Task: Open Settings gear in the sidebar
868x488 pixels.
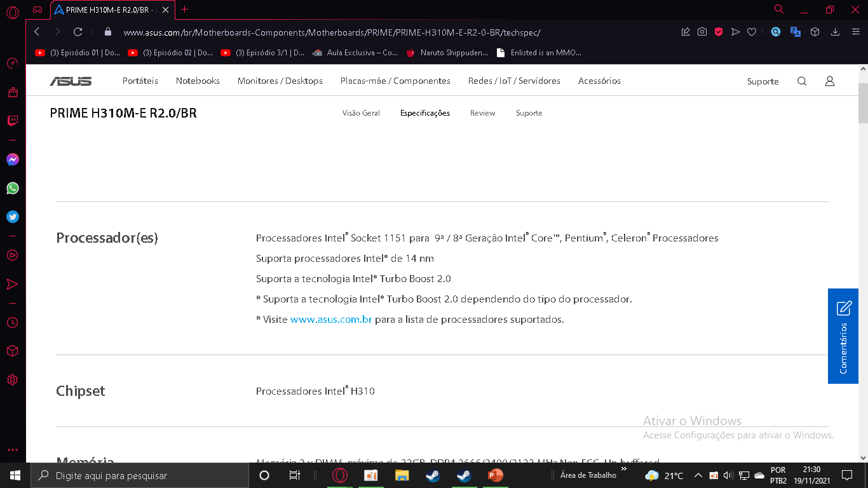Action: [x=12, y=380]
